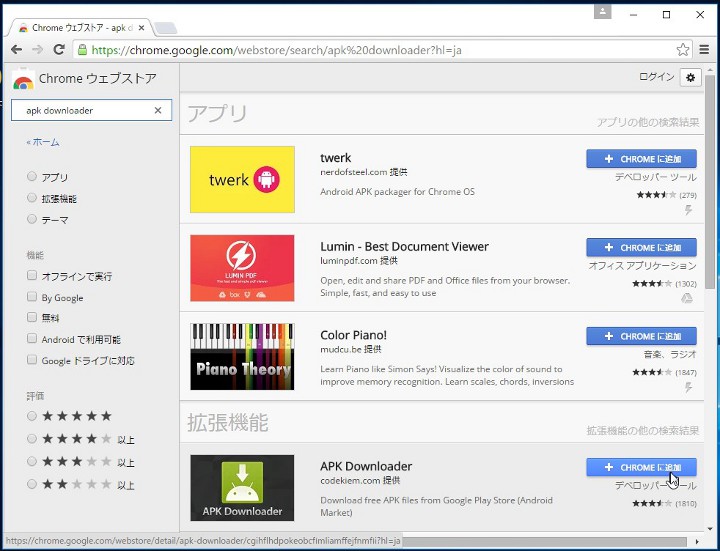Select four stars 以上 rating filter
The image size is (720, 551).
coord(32,439)
